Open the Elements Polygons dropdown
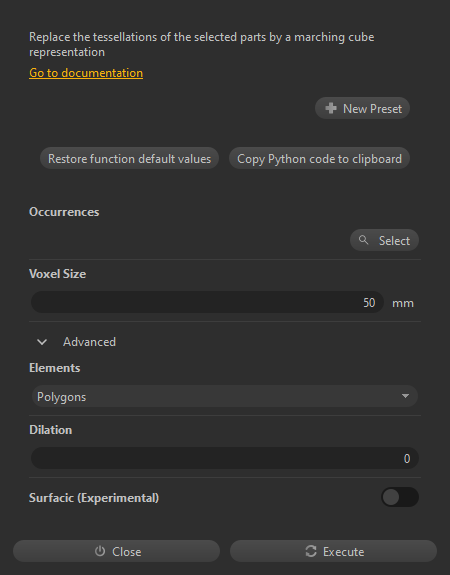 tap(224, 396)
